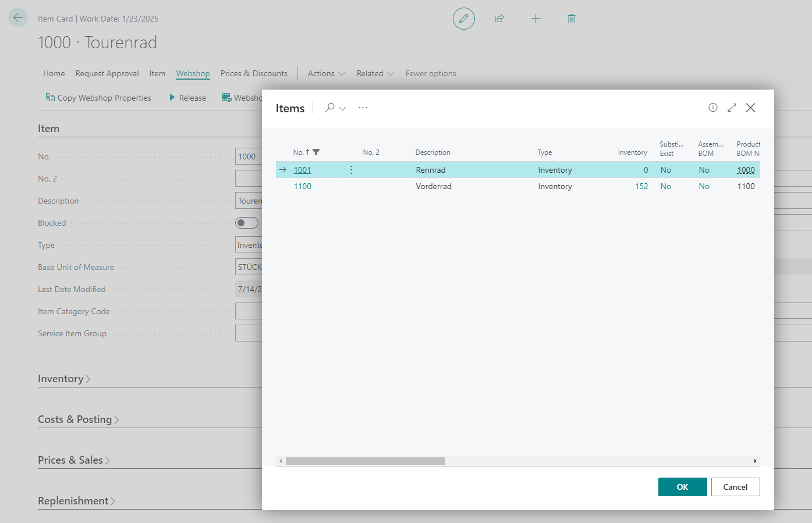This screenshot has width=812, height=523.
Task: Click the delete trash icon
Action: (572, 19)
